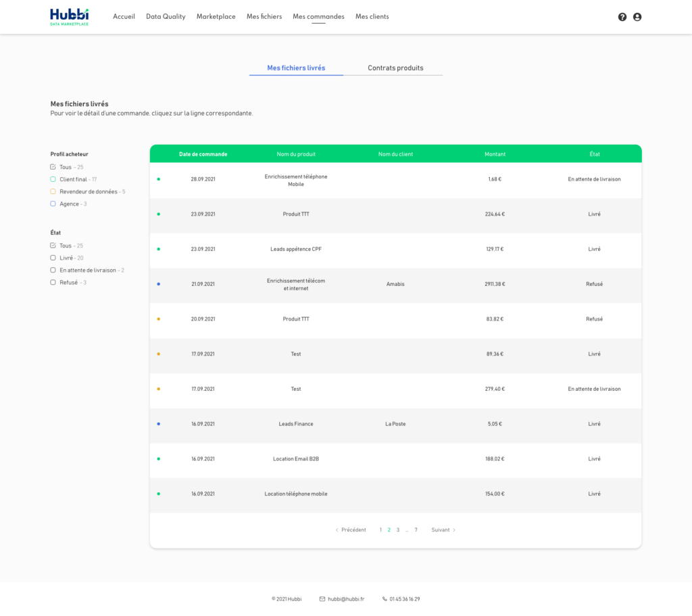Open the user account profile icon
Screen dimensions: 692x616
637,17
